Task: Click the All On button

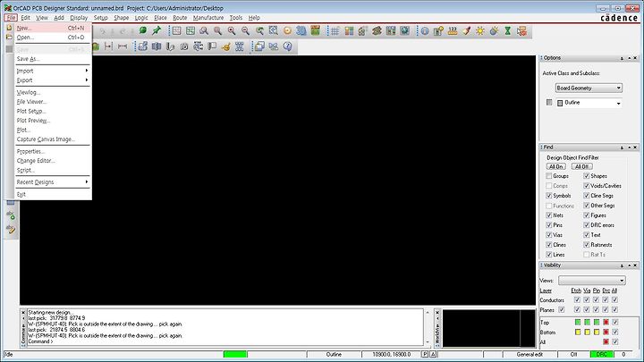Action: [556, 166]
